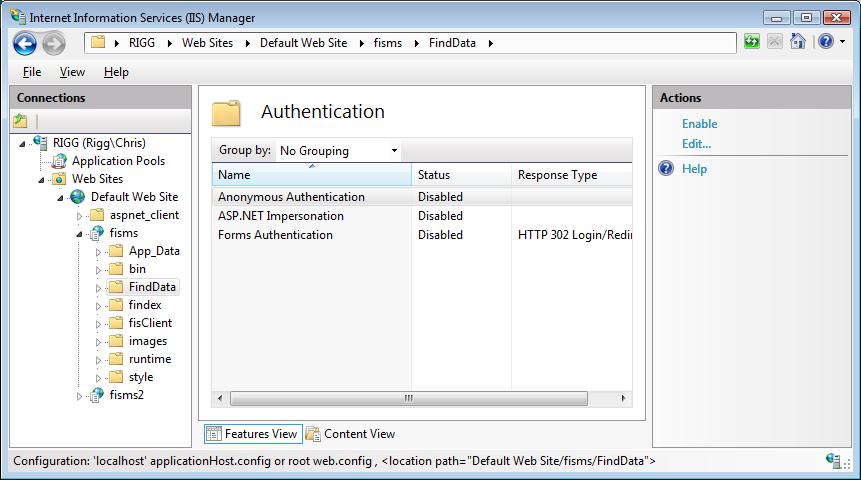Screen dimensions: 861x480
Task: Collapse the fisms application tree node
Action: 79,235
